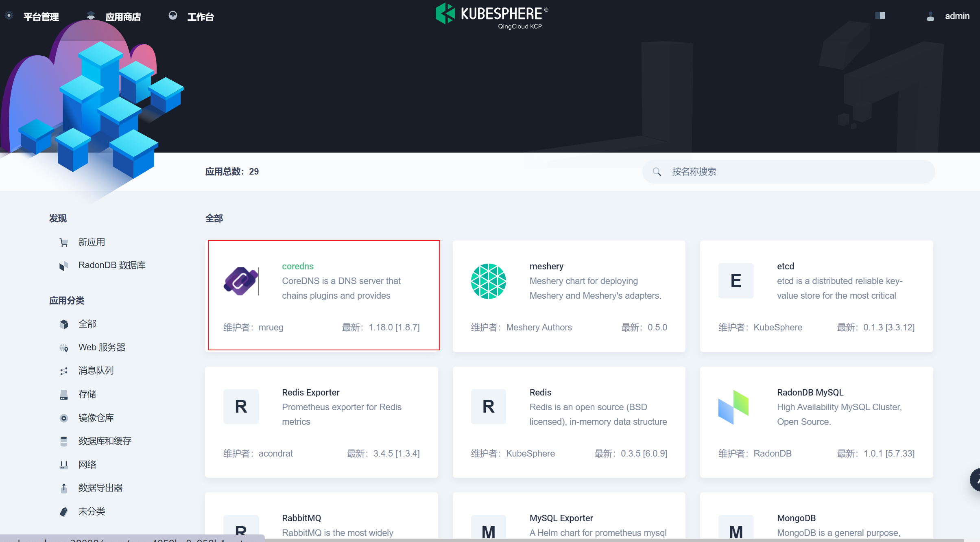Click the floating help button at right edge
Image resolution: width=980 pixels, height=542 pixels.
coord(975,480)
